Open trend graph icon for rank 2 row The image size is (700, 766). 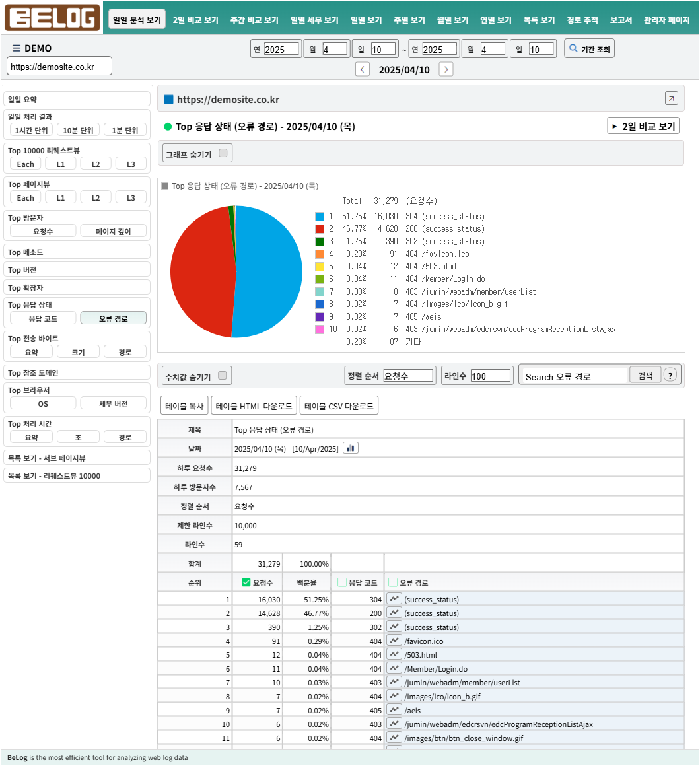pyautogui.click(x=394, y=613)
